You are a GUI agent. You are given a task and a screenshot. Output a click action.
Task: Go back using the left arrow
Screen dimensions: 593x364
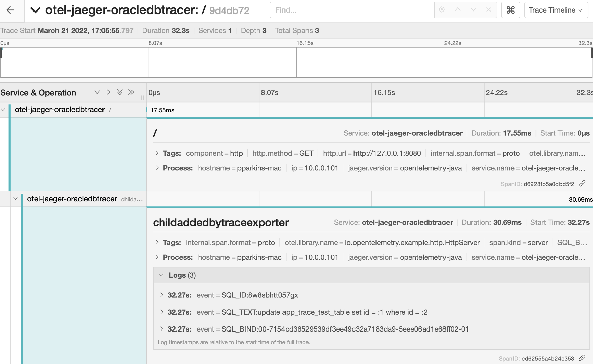point(10,10)
